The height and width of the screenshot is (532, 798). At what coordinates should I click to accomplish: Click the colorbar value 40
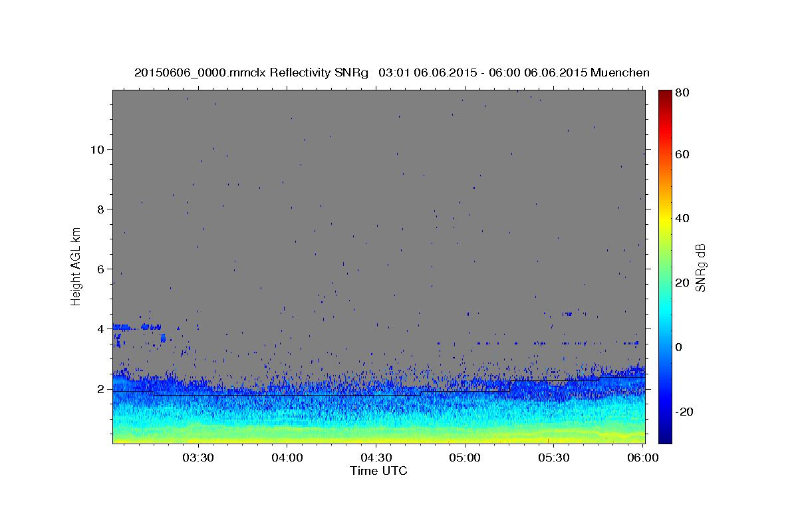pyautogui.click(x=682, y=219)
